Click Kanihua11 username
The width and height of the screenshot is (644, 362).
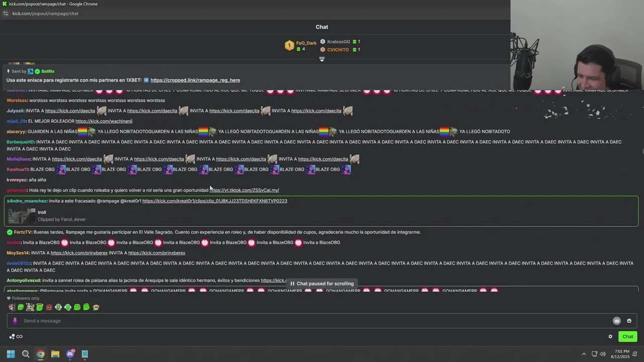coord(17,169)
